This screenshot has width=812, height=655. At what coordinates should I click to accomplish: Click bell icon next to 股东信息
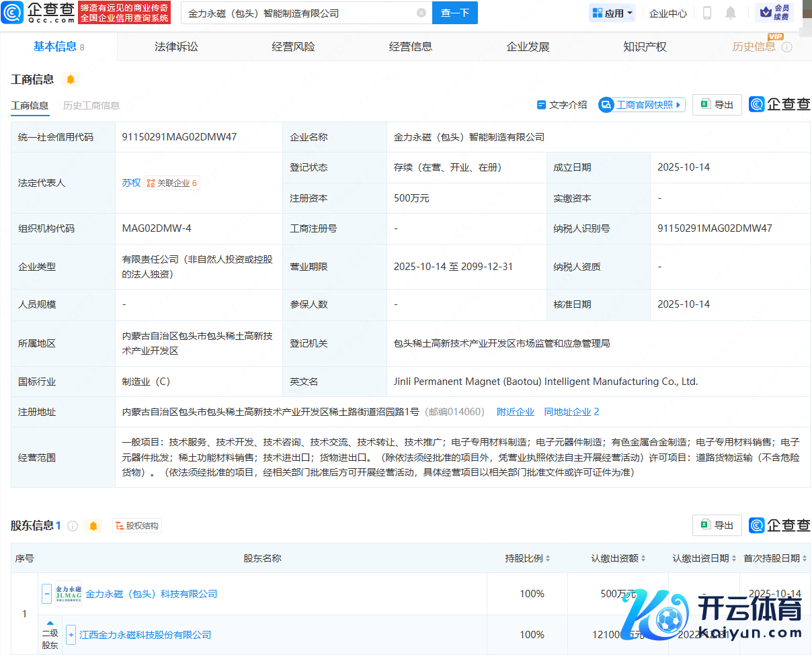click(x=93, y=525)
